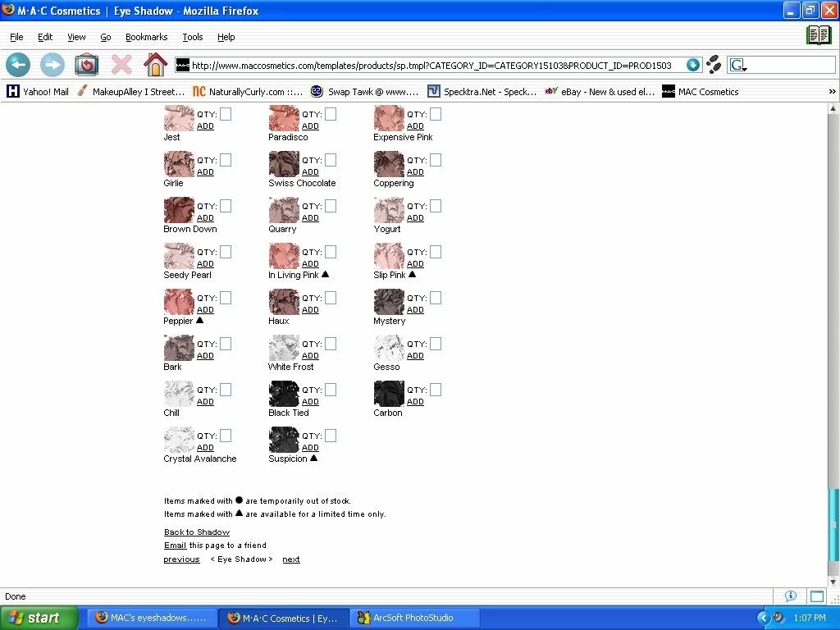Image resolution: width=840 pixels, height=630 pixels.
Task: Click the site identity icon in the status bar
Action: 790,596
